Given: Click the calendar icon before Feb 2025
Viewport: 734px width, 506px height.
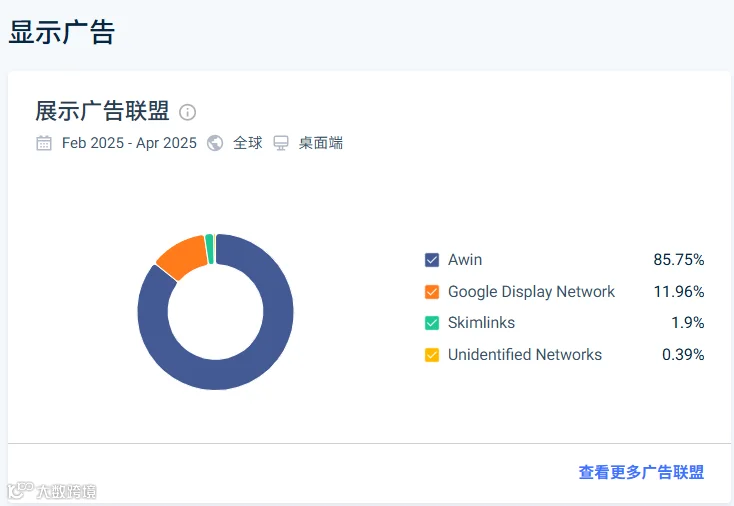Looking at the screenshot, I should [x=44, y=143].
